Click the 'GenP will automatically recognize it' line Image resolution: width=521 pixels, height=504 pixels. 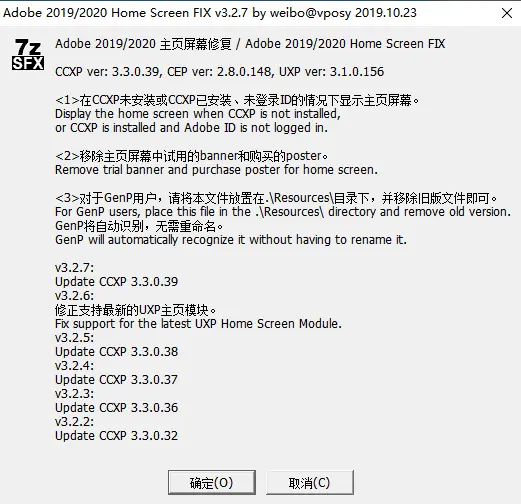[231, 240]
